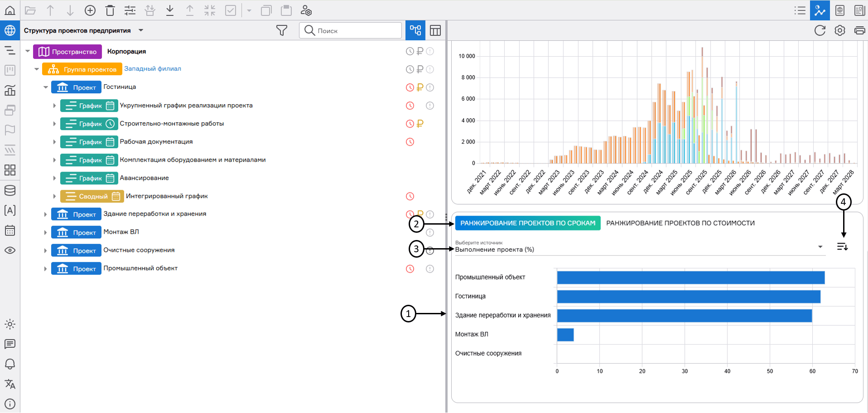The width and height of the screenshot is (868, 413).
Task: Switch to Ранжирование проектов по стоимости tab
Action: click(680, 223)
